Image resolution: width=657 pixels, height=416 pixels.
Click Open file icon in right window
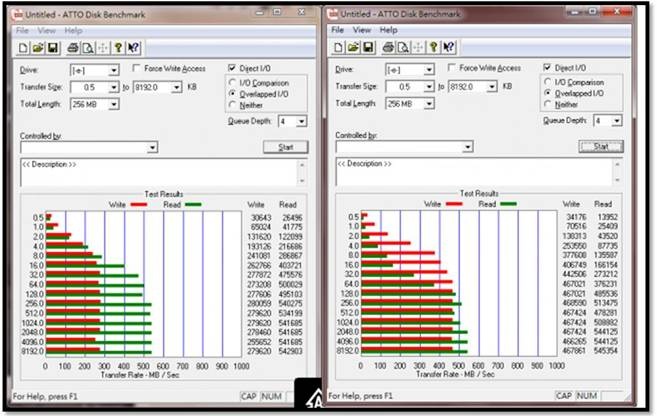(353, 47)
